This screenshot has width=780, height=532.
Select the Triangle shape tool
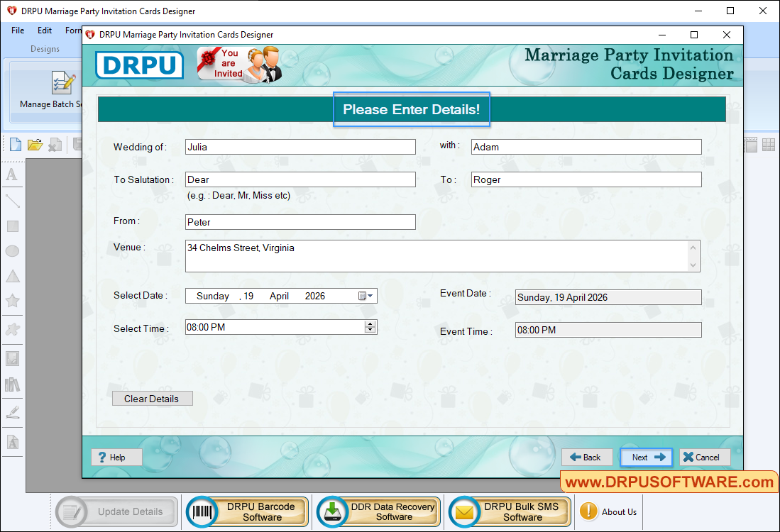pos(12,276)
